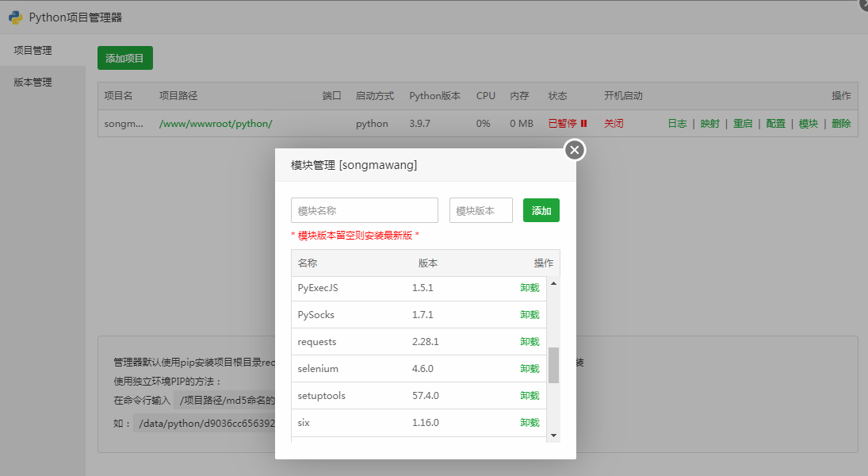
Task: Click the 名称 column header in module list
Action: click(x=308, y=263)
